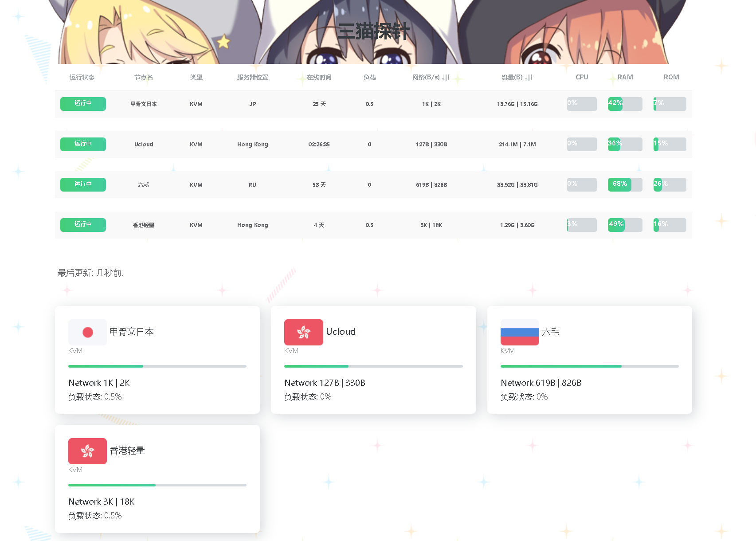
Task: Click progress bar on 香港轻量 card
Action: [157, 485]
